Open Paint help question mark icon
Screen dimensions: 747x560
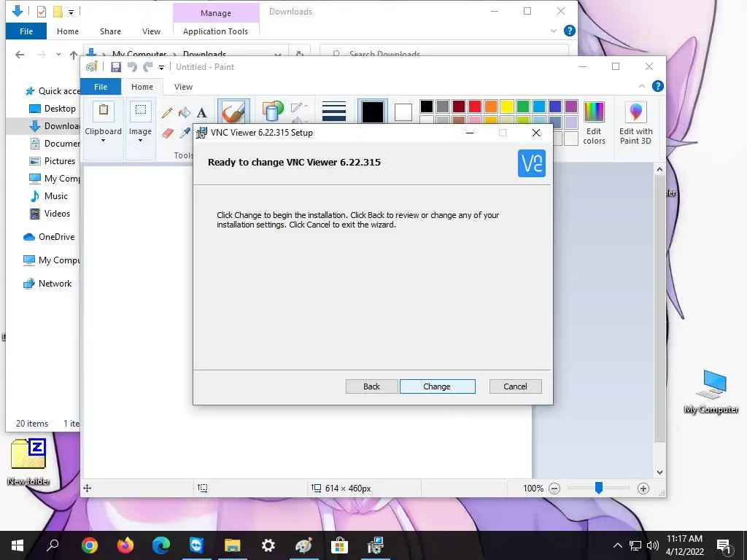point(657,86)
